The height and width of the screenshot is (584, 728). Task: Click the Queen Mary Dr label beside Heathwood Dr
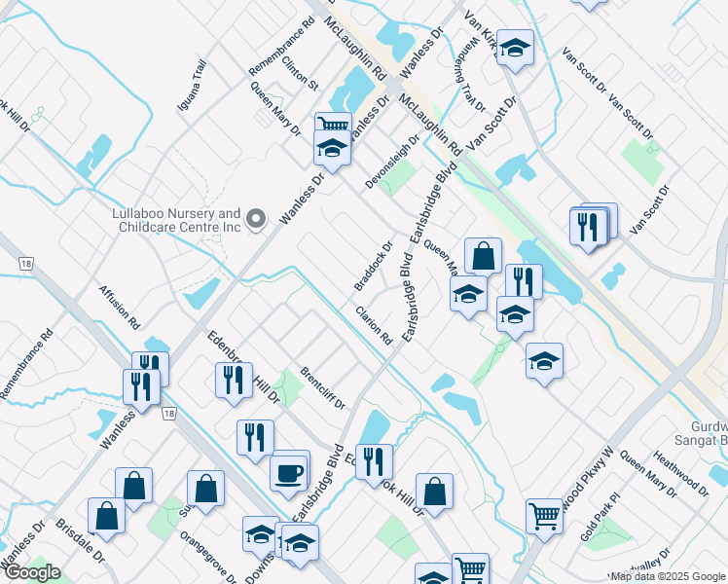[648, 473]
